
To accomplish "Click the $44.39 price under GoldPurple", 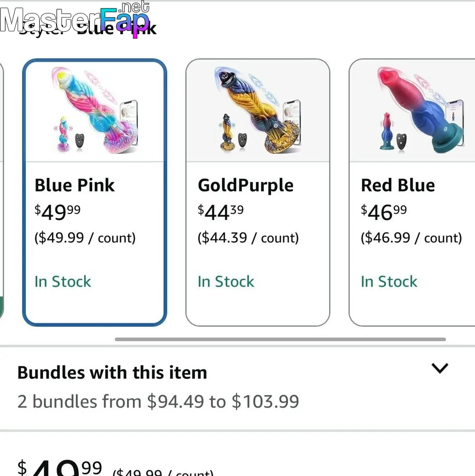I will click(221, 212).
